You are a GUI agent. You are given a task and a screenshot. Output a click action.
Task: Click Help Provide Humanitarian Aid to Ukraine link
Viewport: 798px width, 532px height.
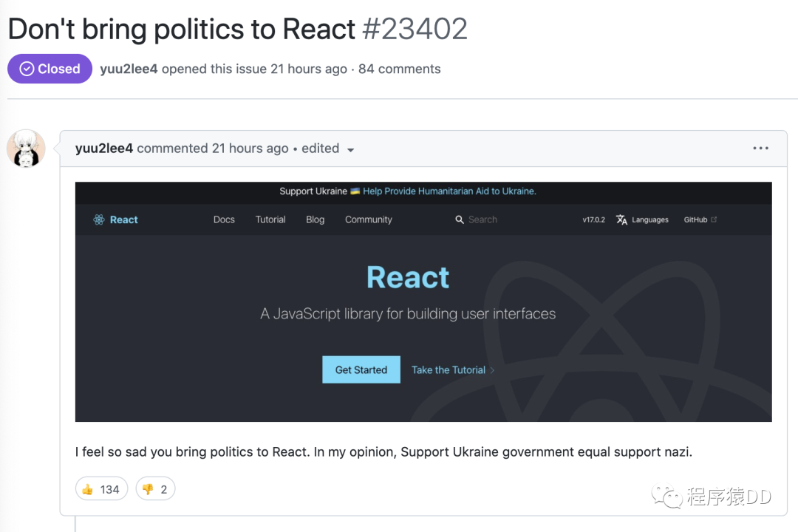coord(449,191)
